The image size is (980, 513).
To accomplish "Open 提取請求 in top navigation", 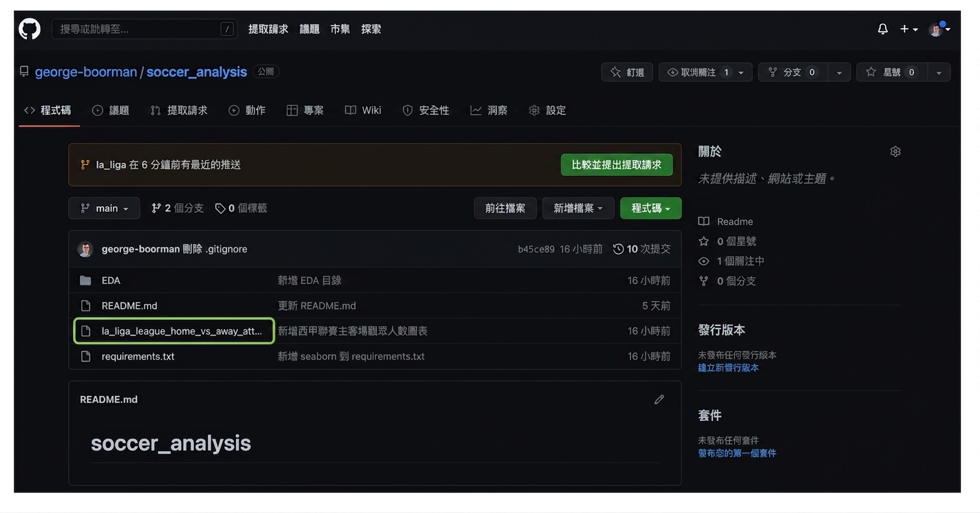I will [x=268, y=29].
